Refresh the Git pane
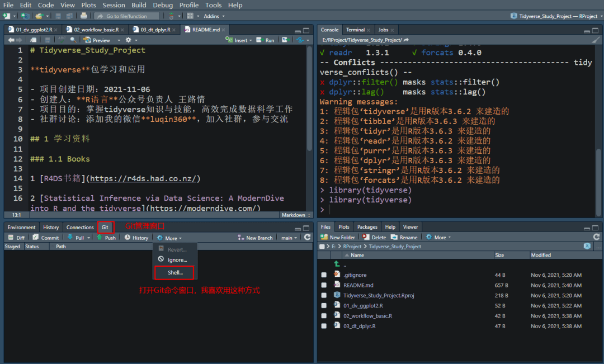604x364 pixels. [x=308, y=237]
